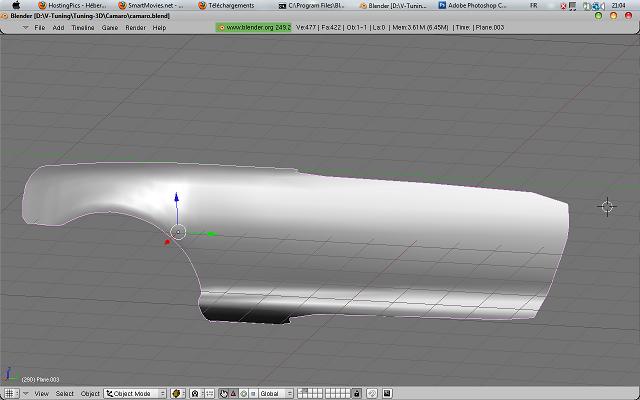Image resolution: width=640 pixels, height=400 pixels.
Task: Click the pivot point selector icon
Action: (198, 394)
